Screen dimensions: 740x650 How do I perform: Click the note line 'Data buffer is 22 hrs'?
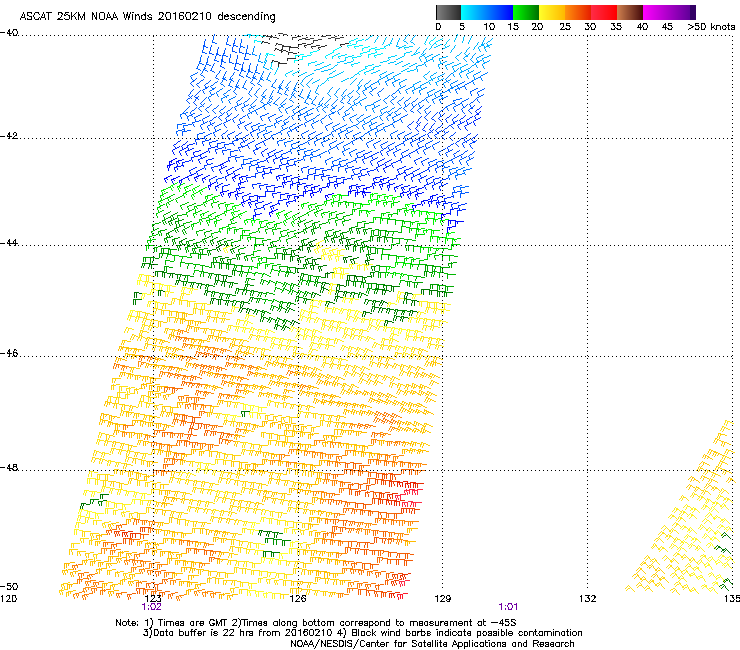click(x=362, y=633)
